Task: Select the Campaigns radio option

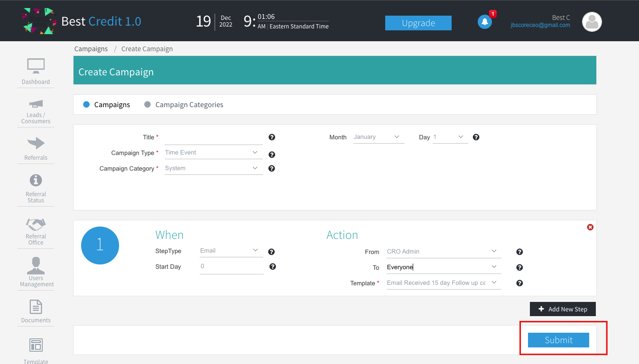Action: [x=86, y=104]
